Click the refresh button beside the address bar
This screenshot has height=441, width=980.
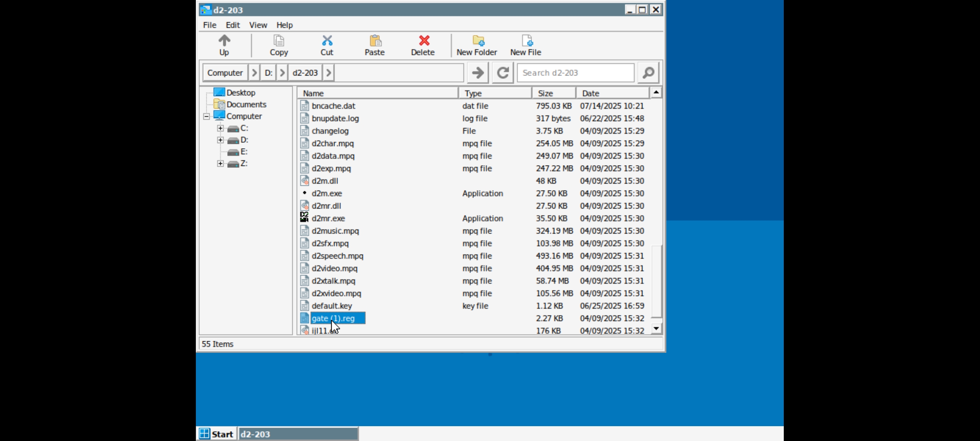[x=502, y=73]
